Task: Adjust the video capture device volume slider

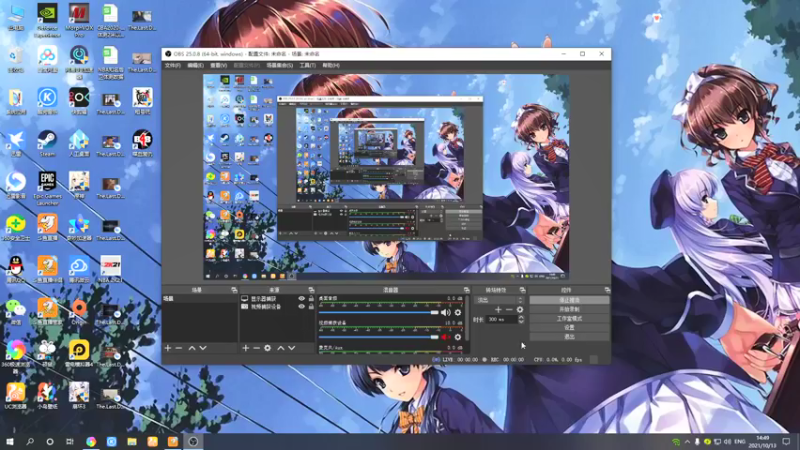Action: (x=379, y=337)
